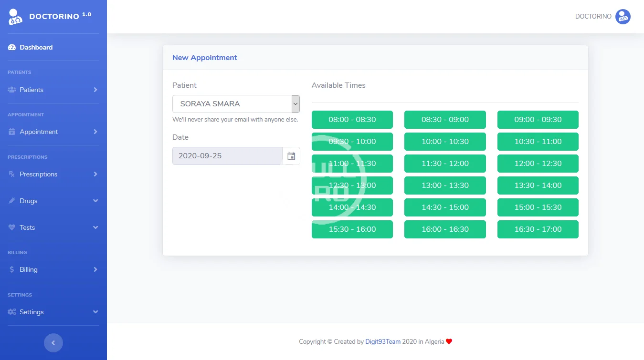
Task: Open the Patient dropdown showing SORAYA SMARA
Action: click(236, 103)
